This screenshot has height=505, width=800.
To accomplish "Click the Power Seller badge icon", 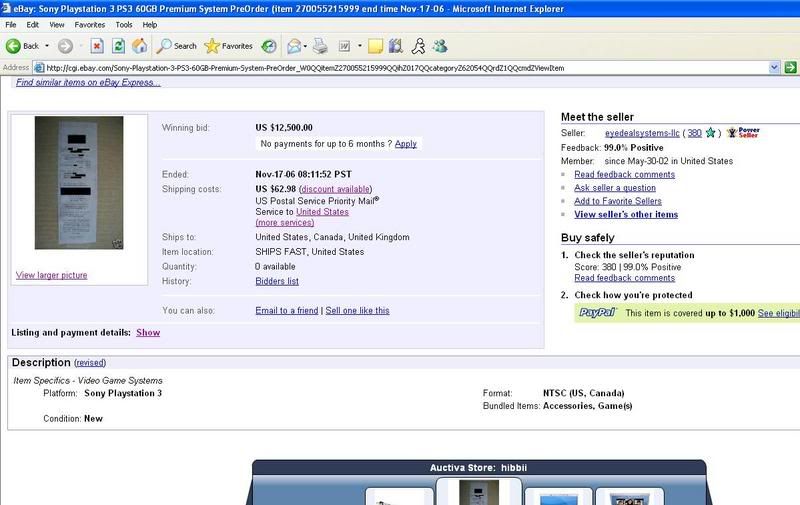I will pos(743,133).
